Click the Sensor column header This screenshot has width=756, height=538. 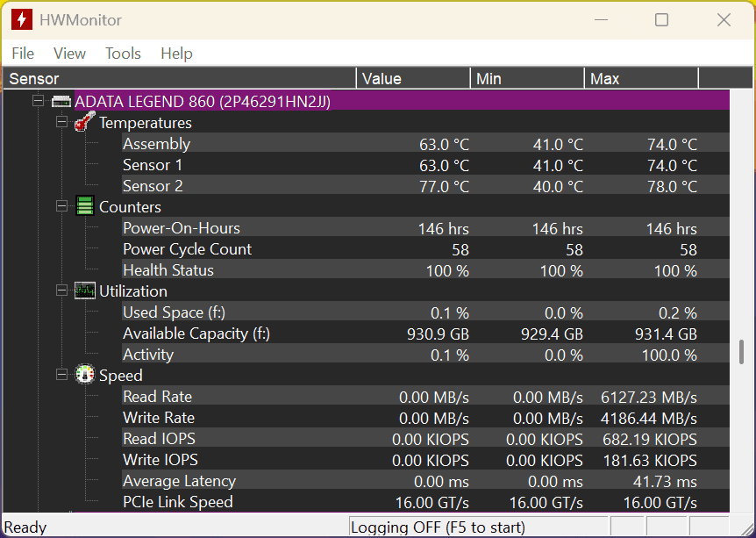[x=180, y=78]
